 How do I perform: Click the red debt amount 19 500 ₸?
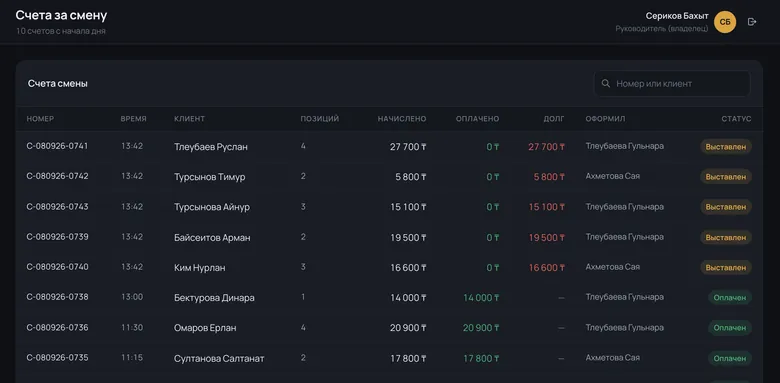click(546, 238)
